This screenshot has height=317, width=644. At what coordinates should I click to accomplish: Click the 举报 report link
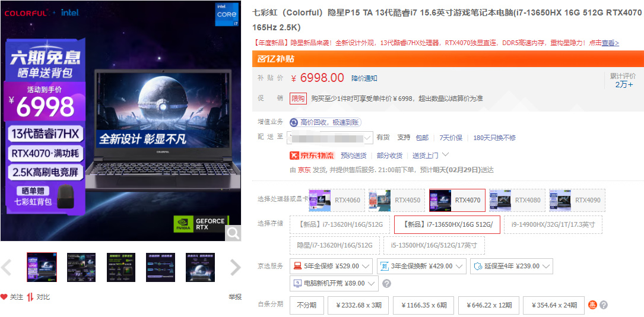tap(235, 297)
